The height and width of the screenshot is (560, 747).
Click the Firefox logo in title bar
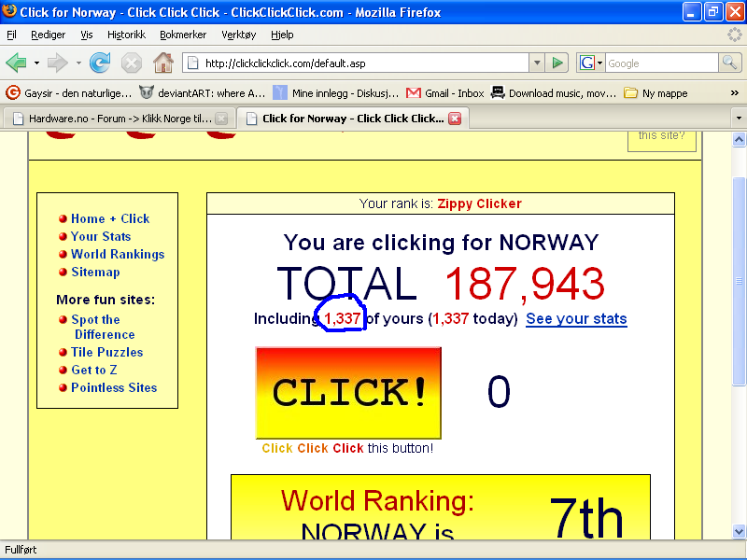pyautogui.click(x=9, y=11)
